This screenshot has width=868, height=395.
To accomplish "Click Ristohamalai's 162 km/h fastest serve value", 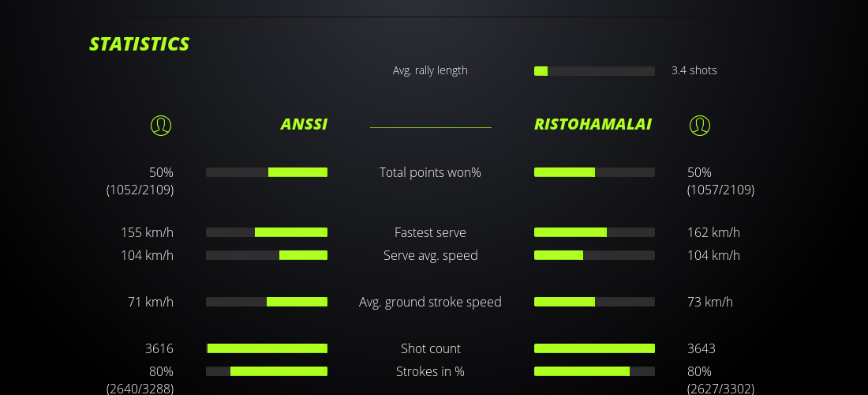I will [713, 232].
